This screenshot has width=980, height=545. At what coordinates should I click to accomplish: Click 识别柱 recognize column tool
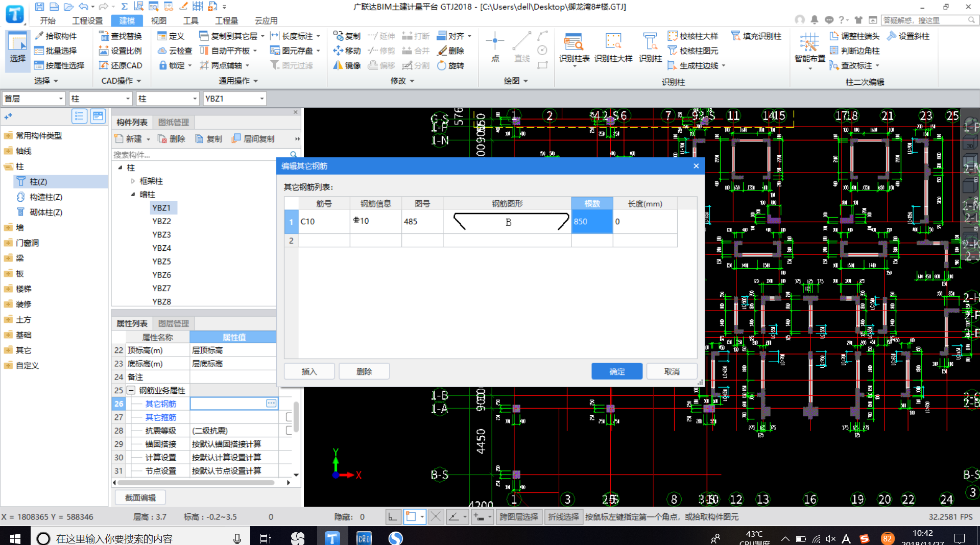[x=650, y=48]
